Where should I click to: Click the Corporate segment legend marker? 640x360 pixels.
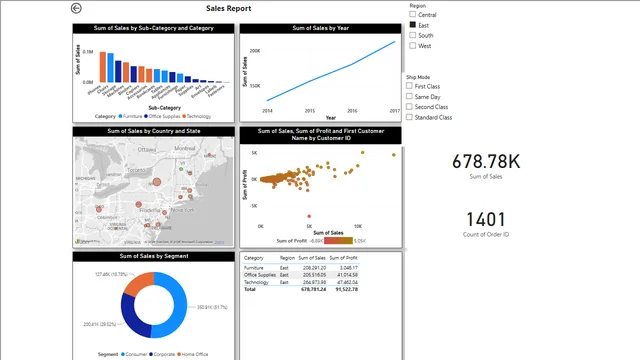pyautogui.click(x=151, y=354)
